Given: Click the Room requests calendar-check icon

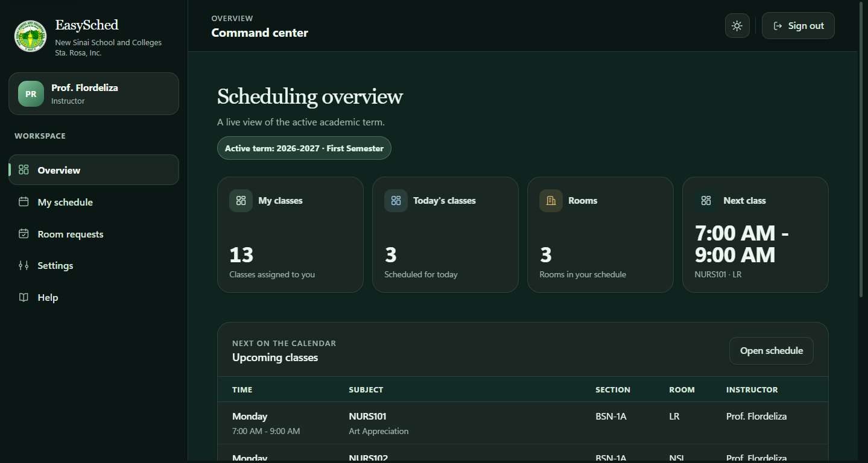Looking at the screenshot, I should [x=24, y=234].
